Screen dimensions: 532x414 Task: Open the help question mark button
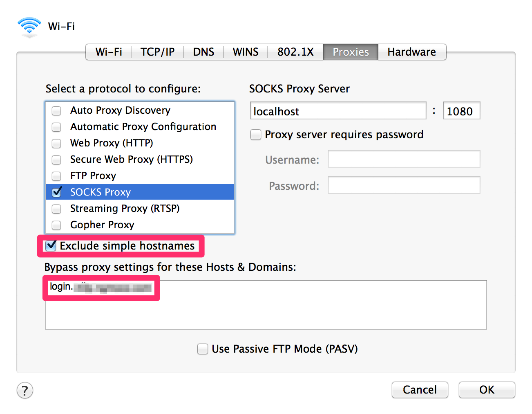[25, 391]
